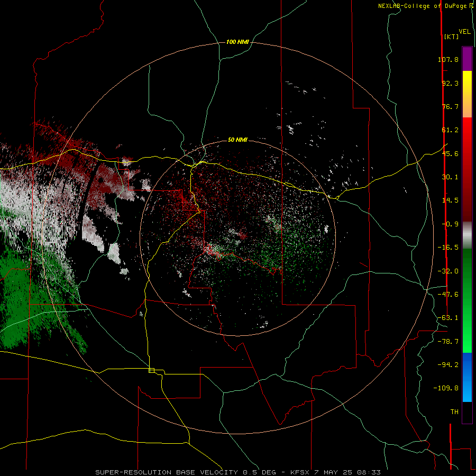Click the -47.6 legend value
Image resolution: width=476 pixels, height=476 pixels.
448,295
